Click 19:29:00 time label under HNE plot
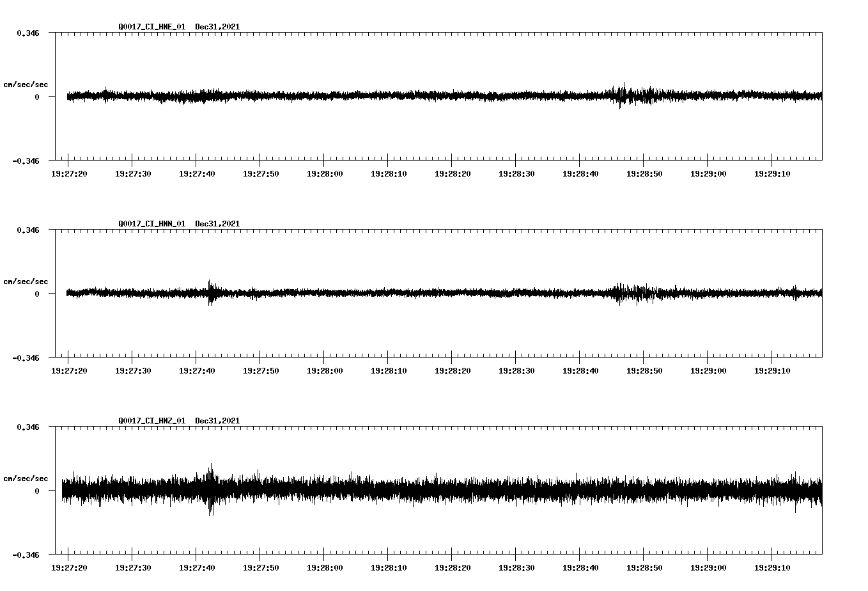The width and height of the screenshot is (868, 591). pos(708,174)
